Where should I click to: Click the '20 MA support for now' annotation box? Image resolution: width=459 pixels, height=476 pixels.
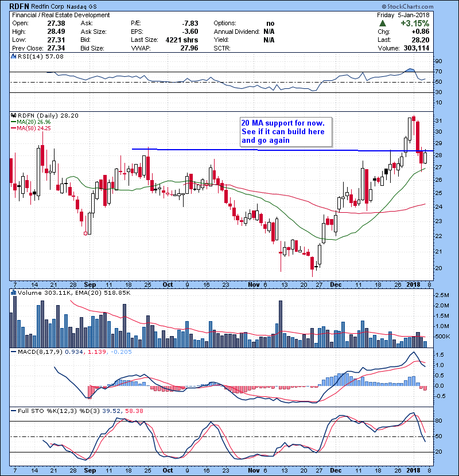[286, 132]
